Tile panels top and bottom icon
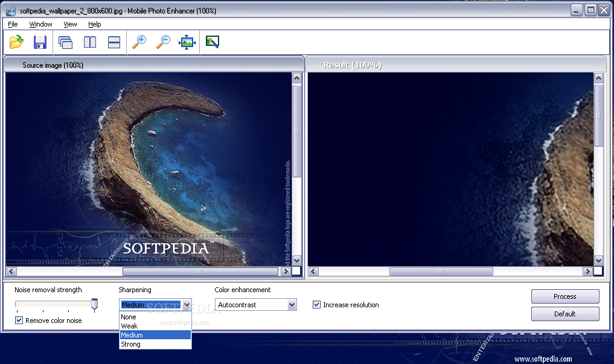 [x=114, y=42]
